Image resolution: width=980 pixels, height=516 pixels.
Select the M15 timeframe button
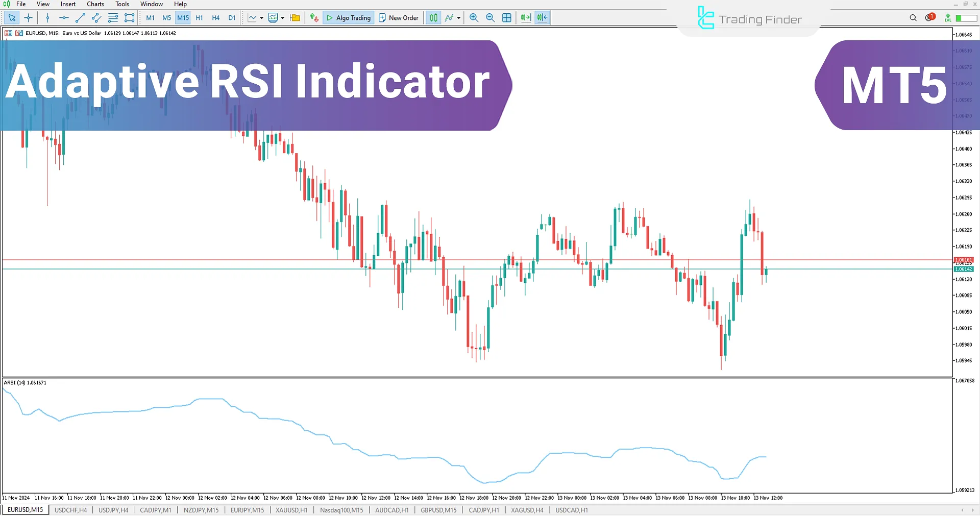coord(183,18)
